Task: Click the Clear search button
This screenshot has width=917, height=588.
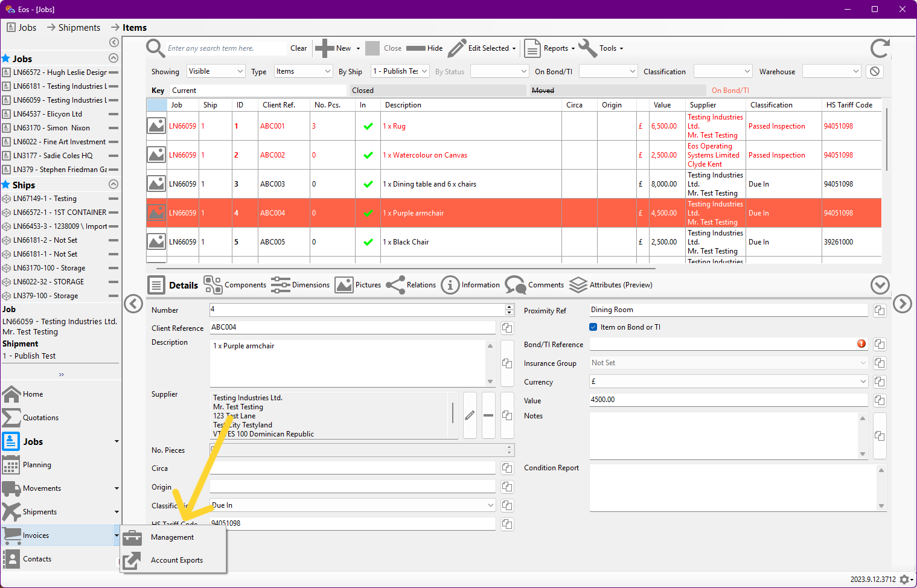Action: coord(299,48)
